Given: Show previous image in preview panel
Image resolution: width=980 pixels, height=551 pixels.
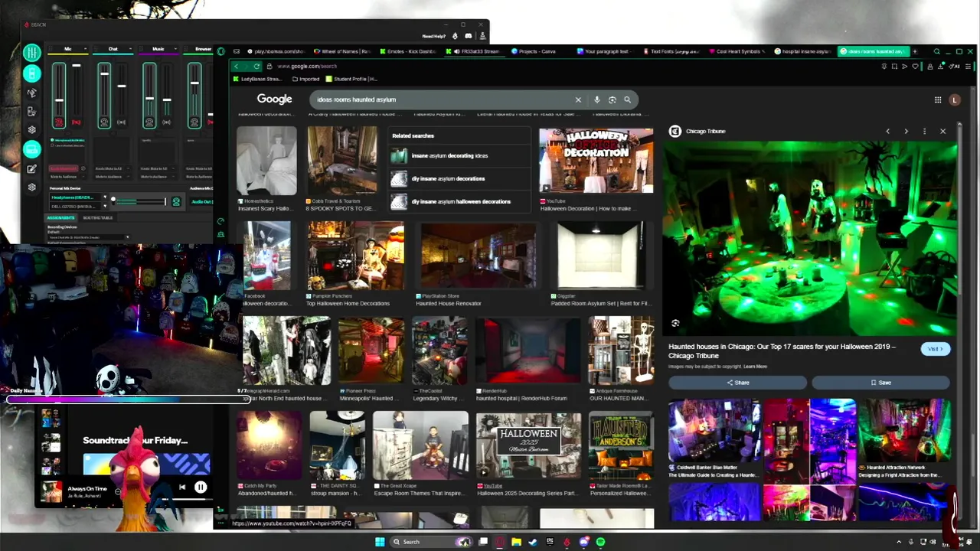Looking at the screenshot, I should coord(887,132).
